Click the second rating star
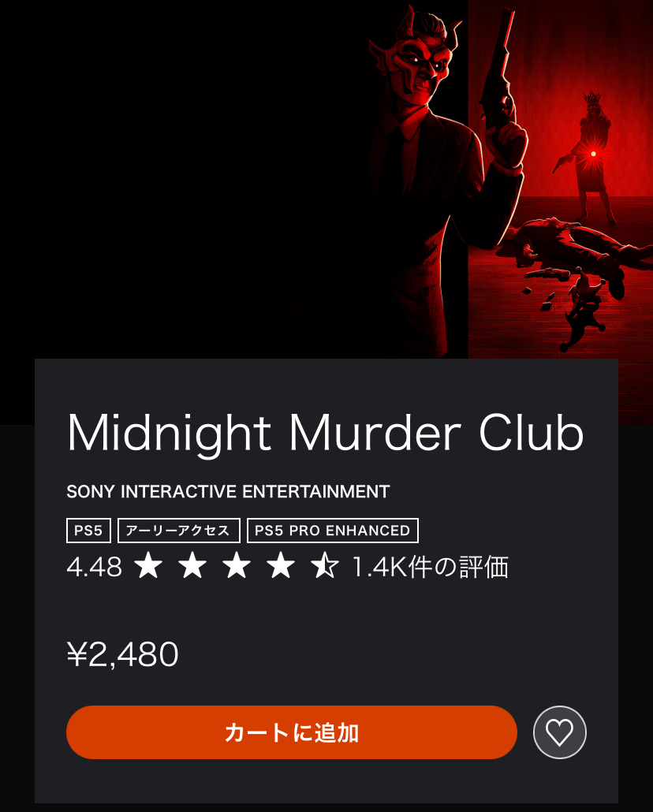The height and width of the screenshot is (812, 653). coord(192,565)
